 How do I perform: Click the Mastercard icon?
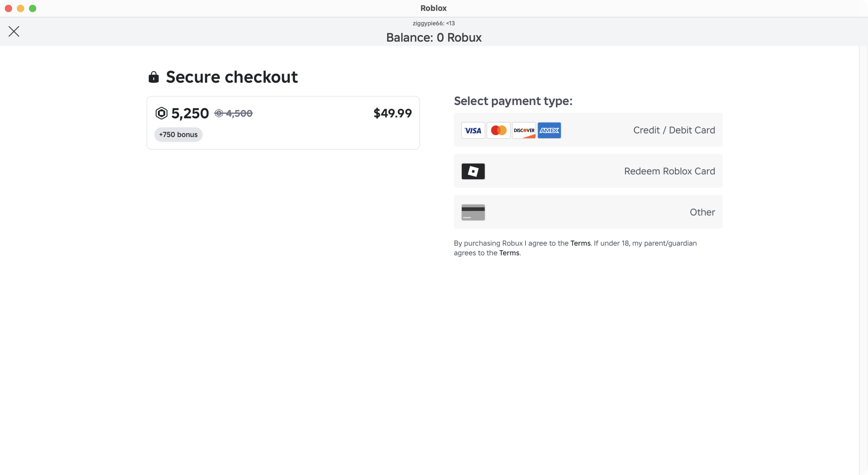(498, 130)
